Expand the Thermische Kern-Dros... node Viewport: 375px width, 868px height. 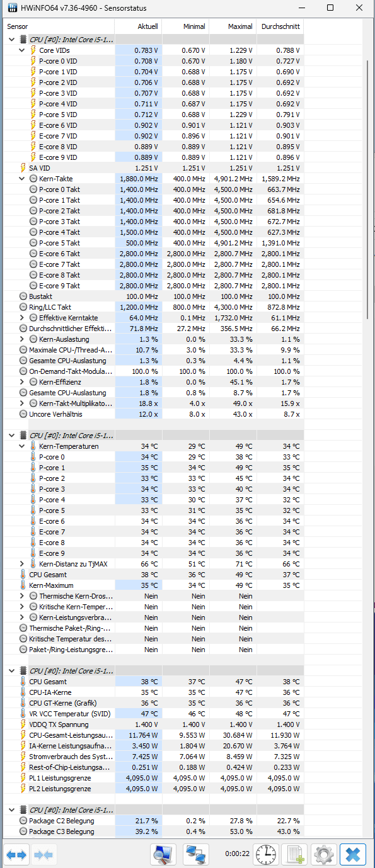click(x=23, y=596)
